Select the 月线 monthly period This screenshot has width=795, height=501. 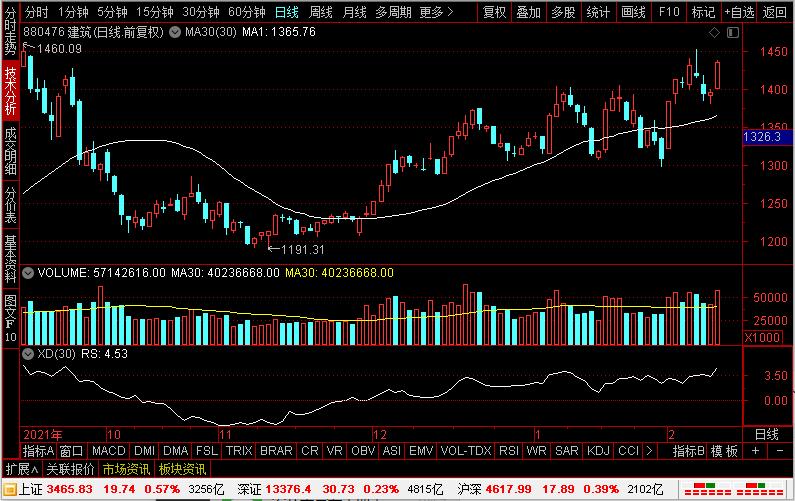click(x=354, y=12)
